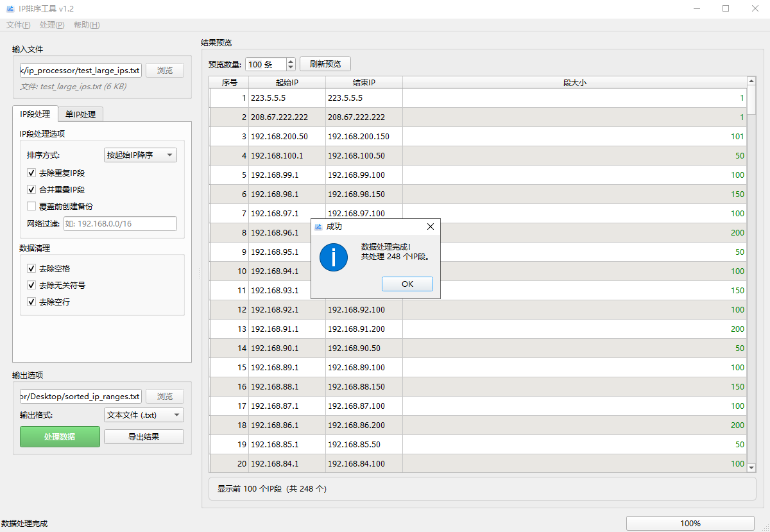
Task: Click OK in the success dialog
Action: point(407,284)
